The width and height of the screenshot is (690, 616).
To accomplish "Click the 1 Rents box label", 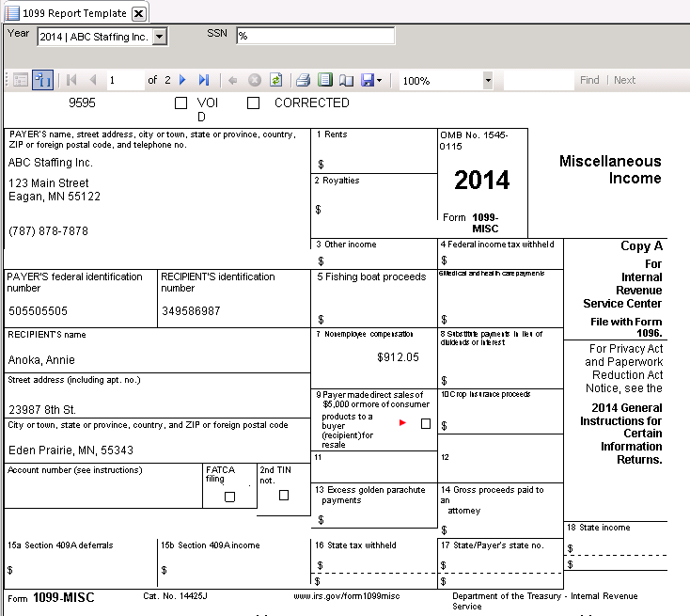I will pos(332,134).
